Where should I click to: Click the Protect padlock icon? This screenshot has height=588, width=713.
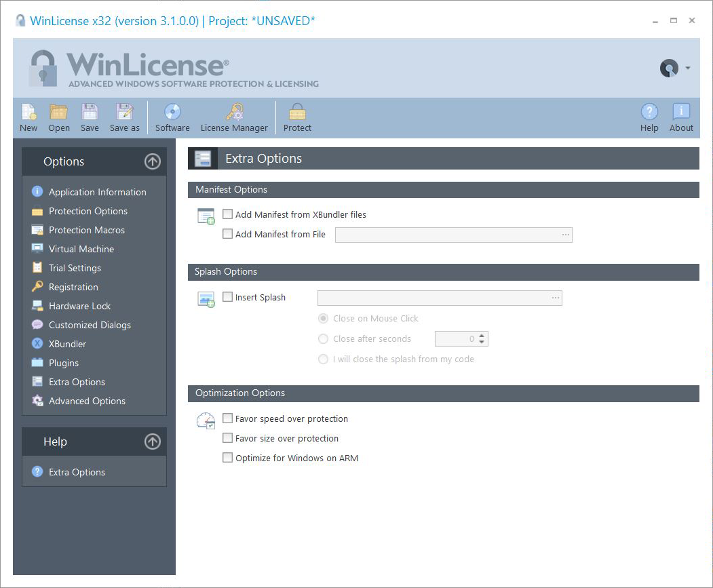click(x=297, y=112)
